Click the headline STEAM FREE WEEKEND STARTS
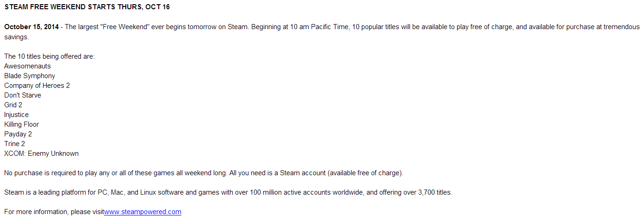Viewport: 644px width, 221px height. click(87, 7)
